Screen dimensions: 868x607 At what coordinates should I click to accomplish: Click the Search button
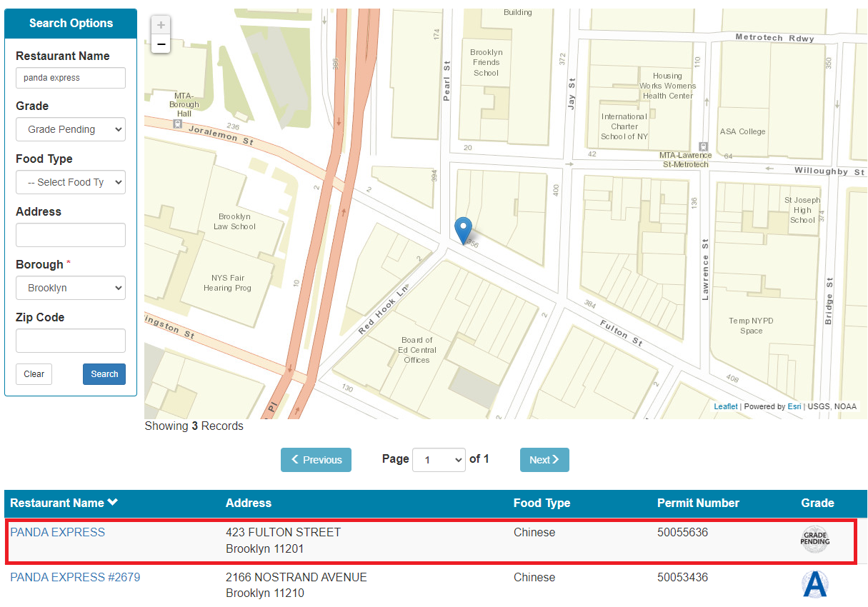coord(104,374)
